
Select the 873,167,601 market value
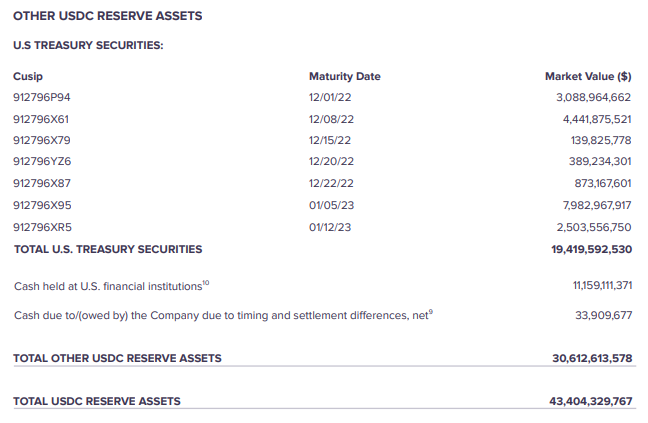click(600, 184)
